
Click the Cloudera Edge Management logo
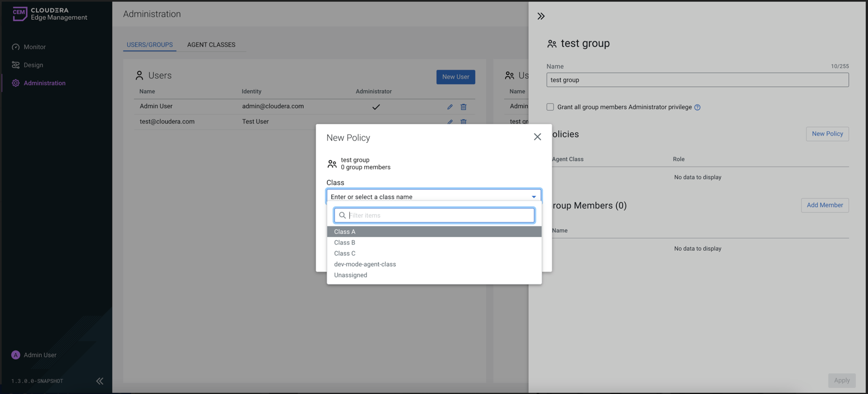coord(49,14)
